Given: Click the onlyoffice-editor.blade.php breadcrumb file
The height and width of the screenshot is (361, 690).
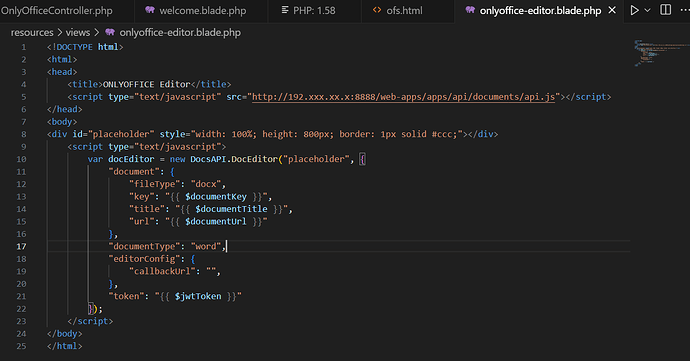Looking at the screenshot, I should coord(180,33).
